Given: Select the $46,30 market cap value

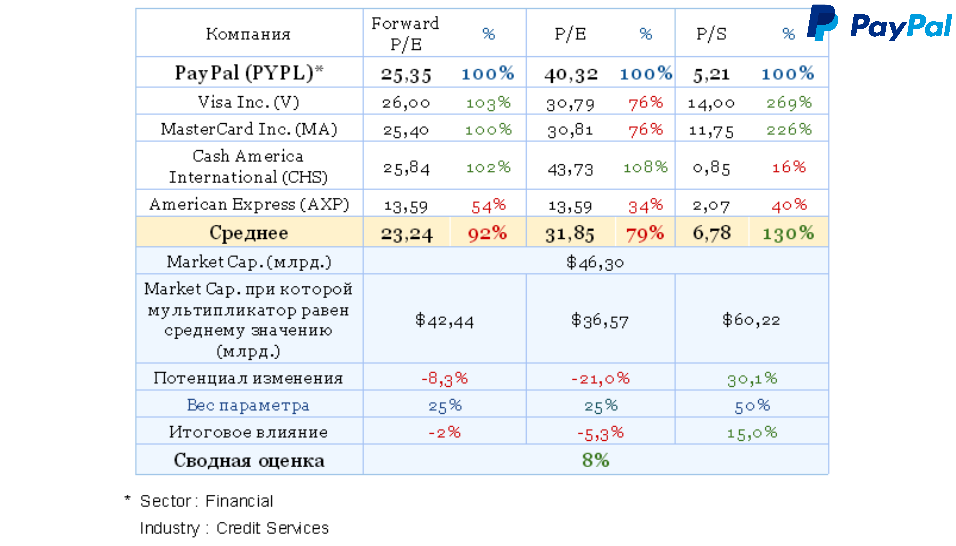Looking at the screenshot, I should 595,262.
